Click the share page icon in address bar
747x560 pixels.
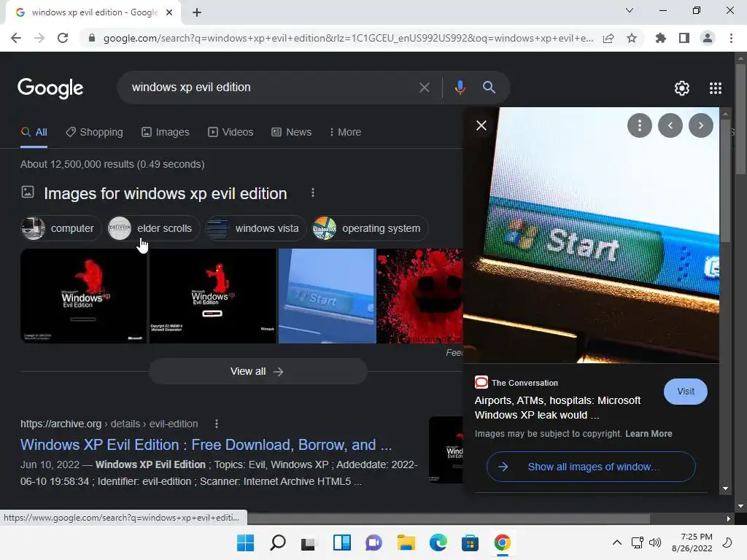[608, 38]
